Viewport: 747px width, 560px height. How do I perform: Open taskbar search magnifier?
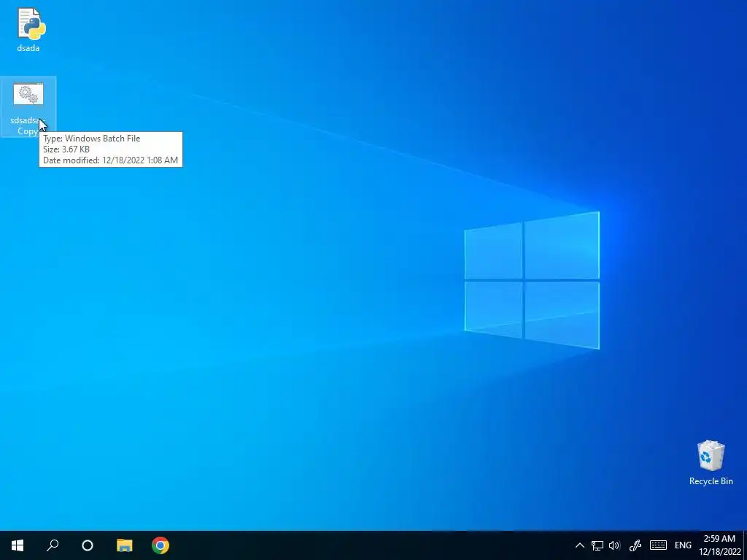[53, 545]
